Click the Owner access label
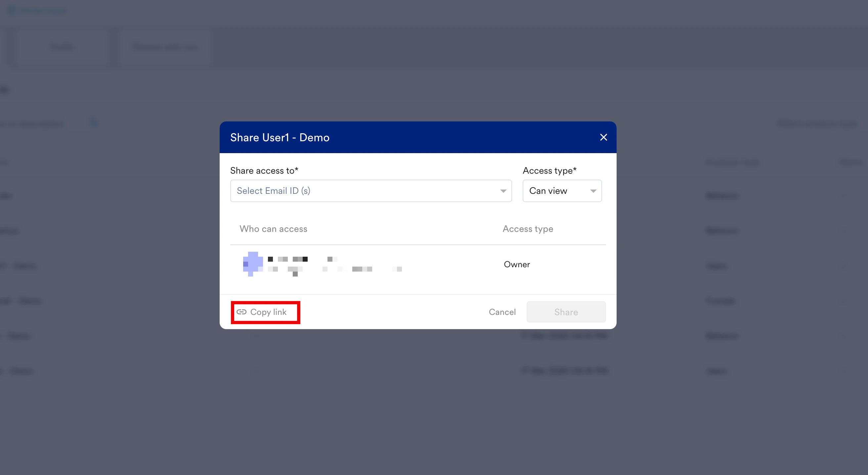This screenshot has height=475, width=868. pos(517,264)
